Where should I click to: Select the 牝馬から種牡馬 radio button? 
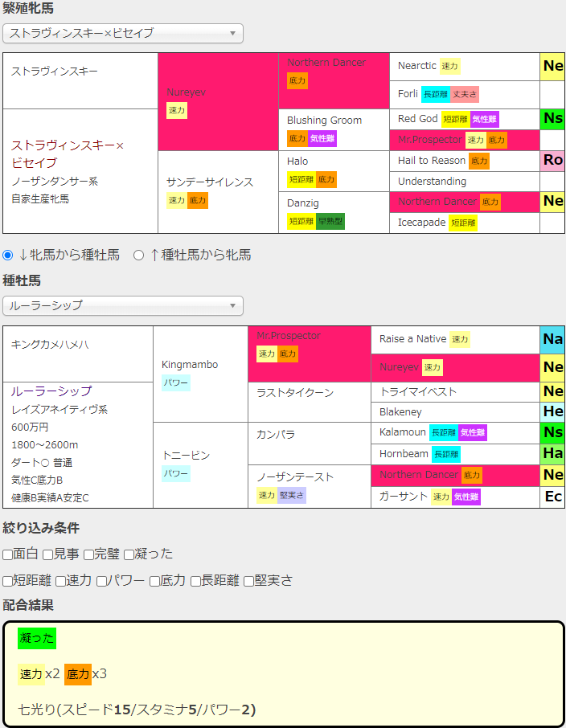coord(8,255)
